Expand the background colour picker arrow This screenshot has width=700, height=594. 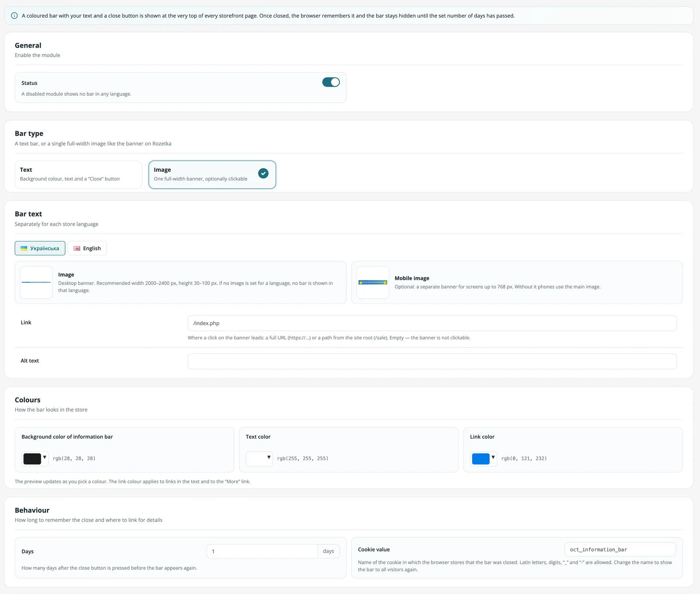click(x=45, y=458)
